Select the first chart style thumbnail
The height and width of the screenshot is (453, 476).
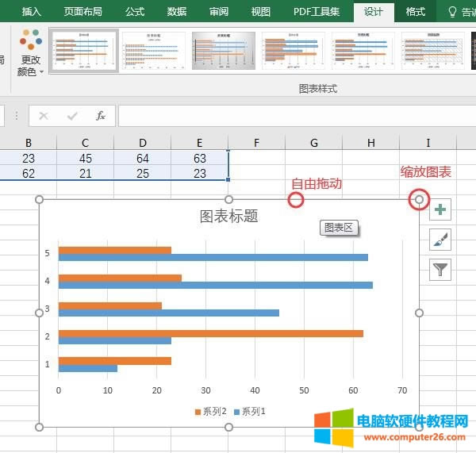pyautogui.click(x=84, y=51)
